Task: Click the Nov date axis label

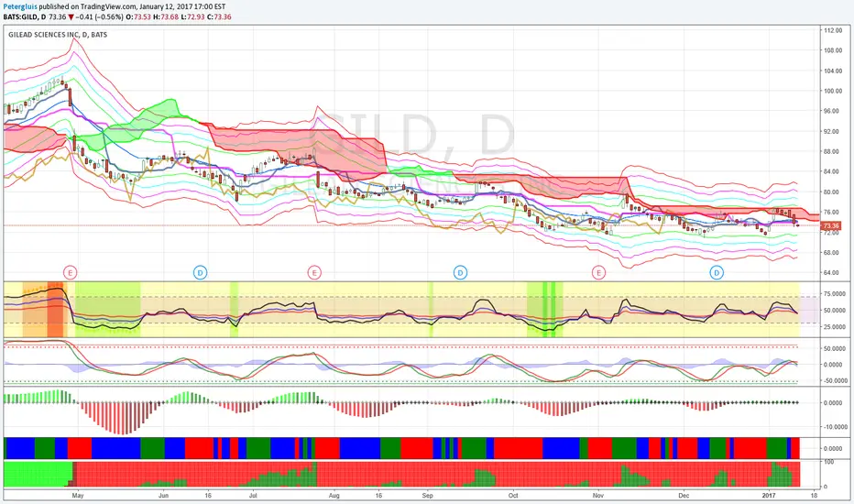Action: 598,495
